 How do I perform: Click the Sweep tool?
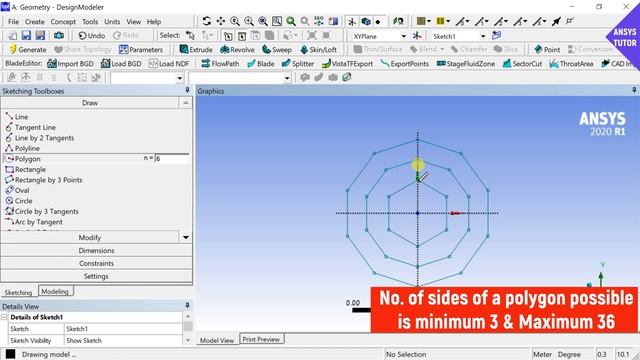(x=277, y=49)
